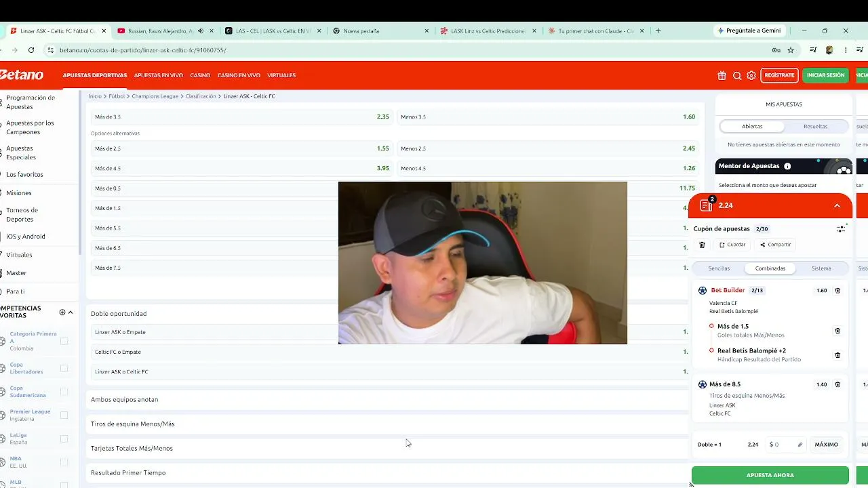Select Más de 3.5 odds 2.35
868x488 pixels.
241,117
